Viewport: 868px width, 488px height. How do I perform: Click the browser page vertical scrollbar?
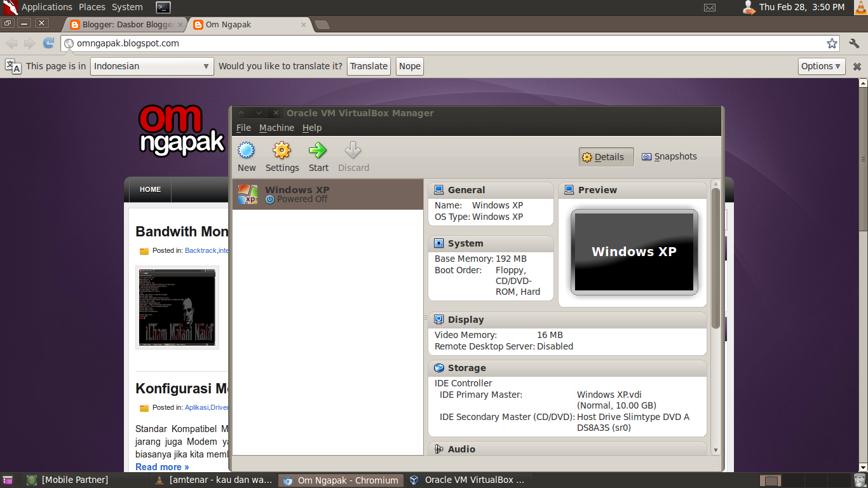coord(862,159)
